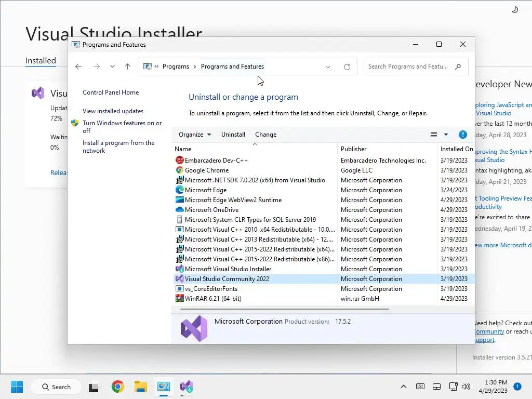The width and height of the screenshot is (532, 399).
Task: Select the Microsoft .NET SDK 7.0.202 icon
Action: click(x=179, y=180)
